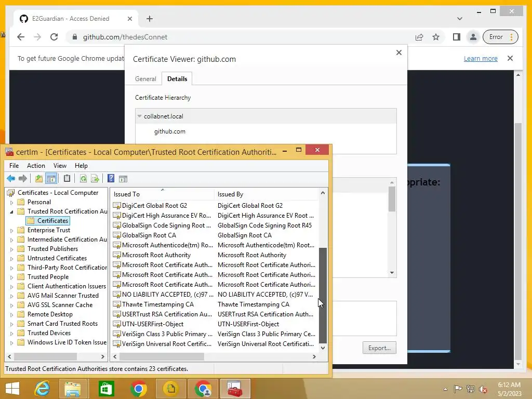Expand the Remote Desktop node
Image resolution: width=532 pixels, height=399 pixels.
coord(11,315)
